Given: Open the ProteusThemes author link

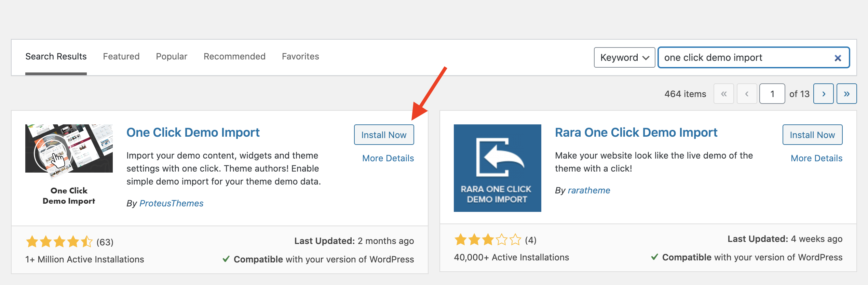Looking at the screenshot, I should (171, 203).
